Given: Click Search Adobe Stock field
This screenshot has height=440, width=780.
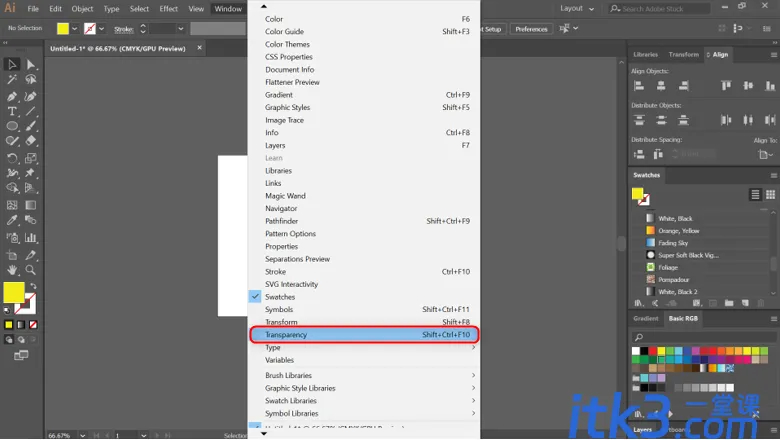Looking at the screenshot, I should tap(659, 8).
